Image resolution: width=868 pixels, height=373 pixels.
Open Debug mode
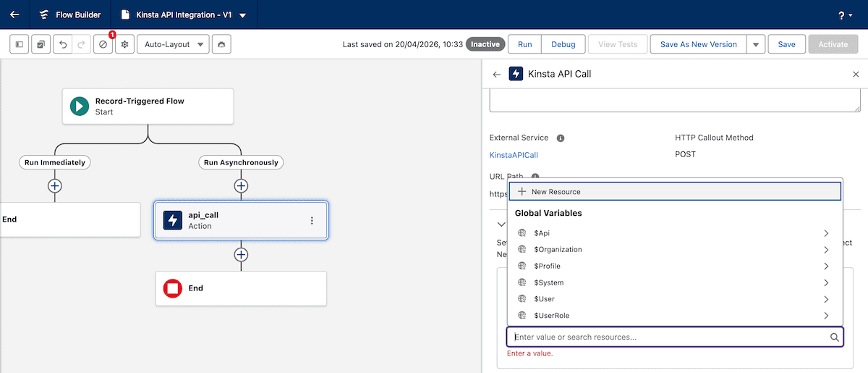563,44
